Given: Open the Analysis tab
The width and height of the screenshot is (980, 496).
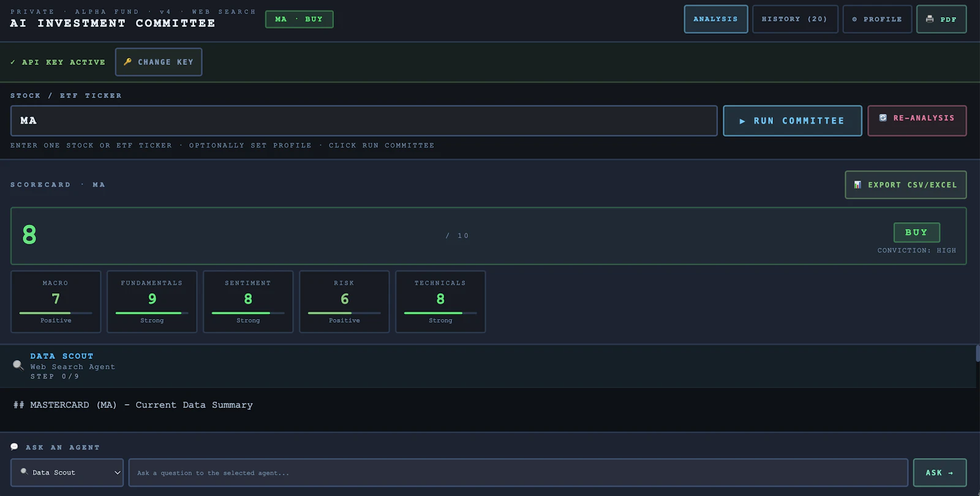Looking at the screenshot, I should 715,19.
